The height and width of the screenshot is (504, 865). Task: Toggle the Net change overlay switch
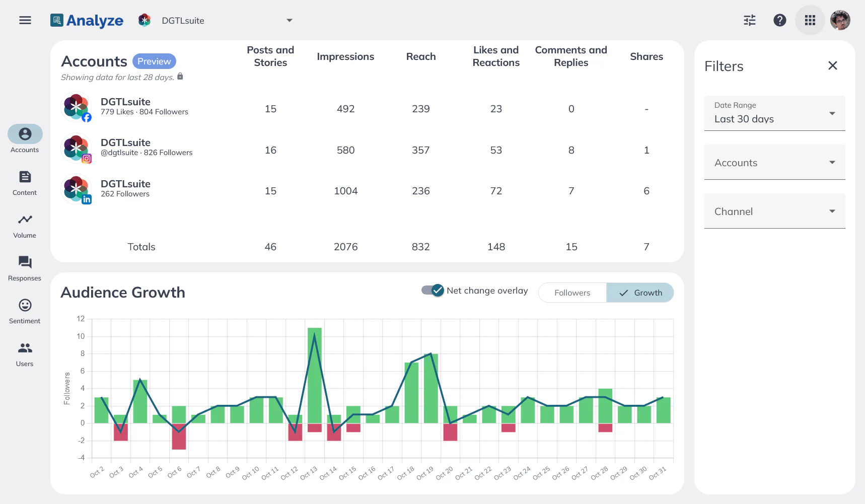[432, 291]
